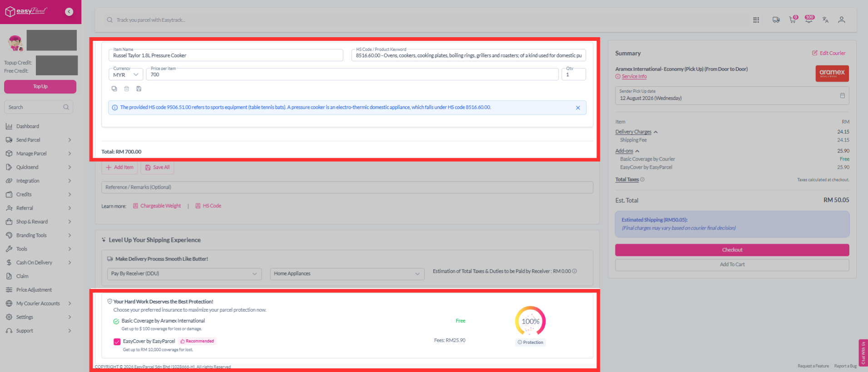The height and width of the screenshot is (372, 868).
Task: Expand the Quicksend menu
Action: [x=39, y=167]
